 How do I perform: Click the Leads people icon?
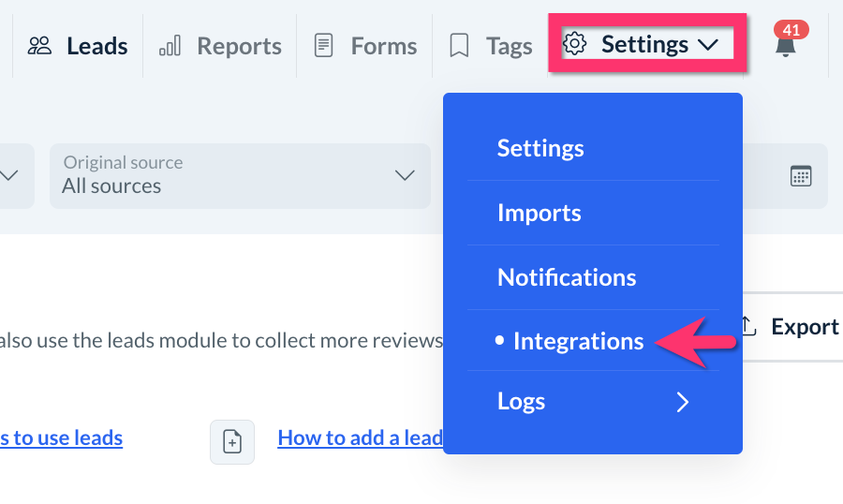(39, 45)
